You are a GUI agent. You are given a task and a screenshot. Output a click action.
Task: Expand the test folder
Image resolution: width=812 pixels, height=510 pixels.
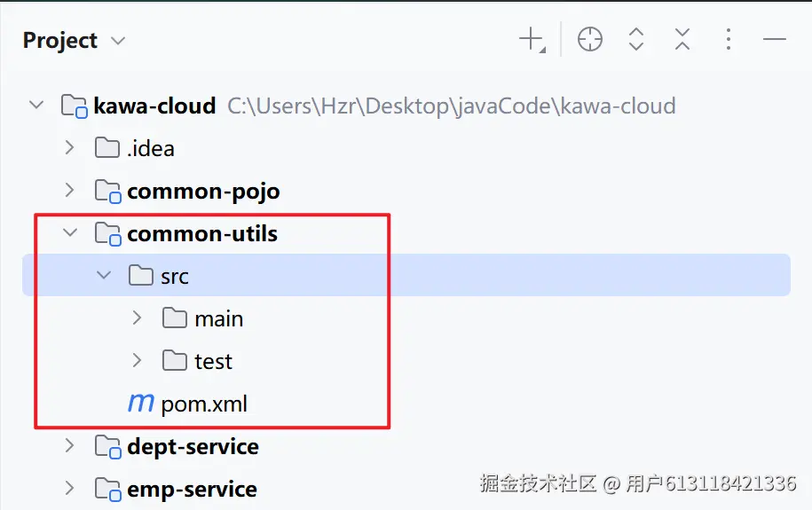coord(137,360)
